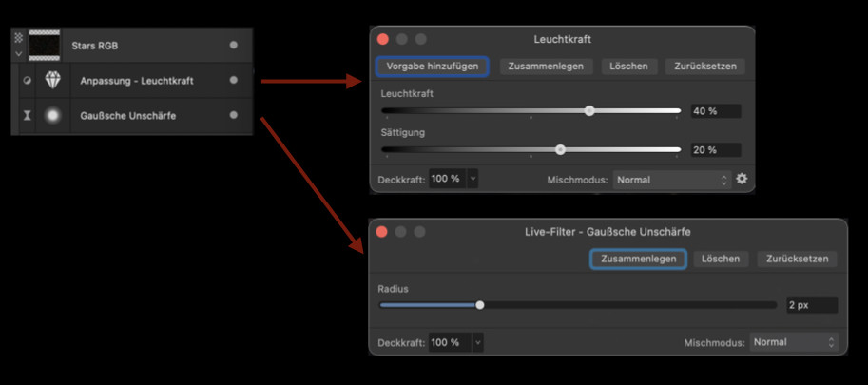
Task: Toggle visibility of the Gaußsche Unschärfe filter layer
Action: tap(234, 116)
